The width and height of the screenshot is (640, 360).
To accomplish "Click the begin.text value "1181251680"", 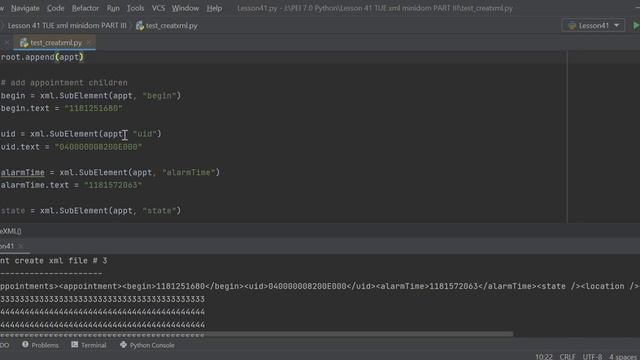I will tap(93, 109).
